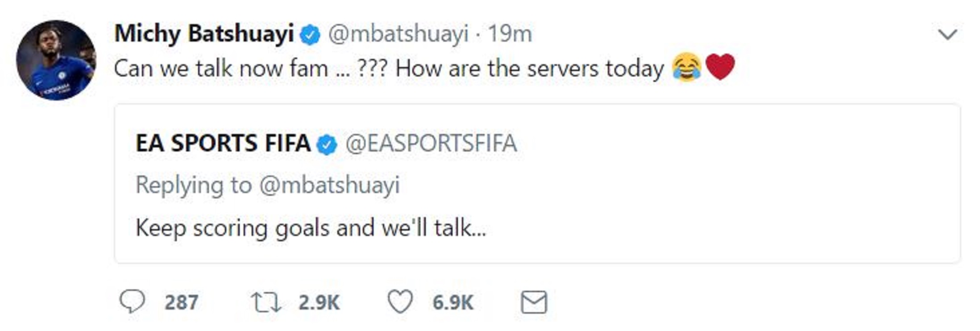The height and width of the screenshot is (331, 980).
Task: Like the tweet with the heart icon
Action: click(400, 302)
